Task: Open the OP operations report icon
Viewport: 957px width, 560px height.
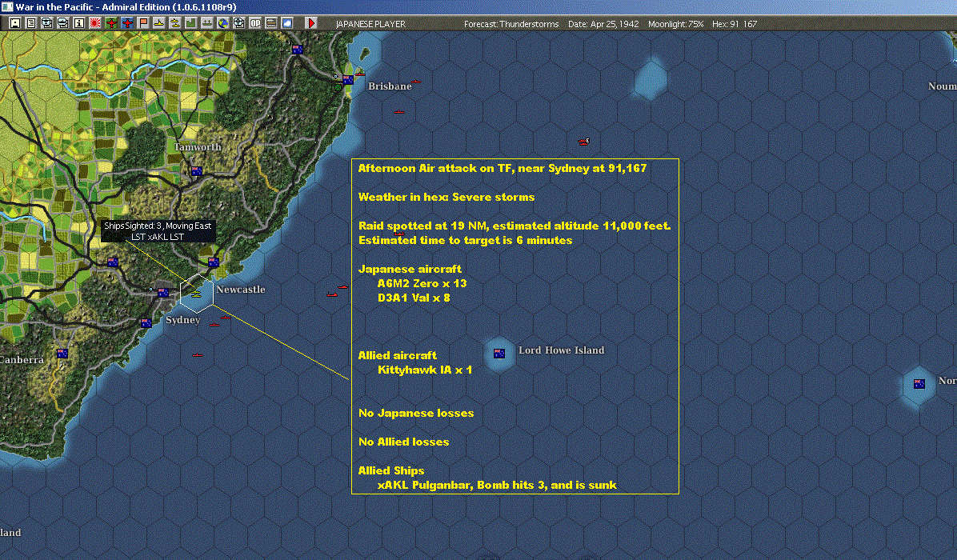Action: 255,23
